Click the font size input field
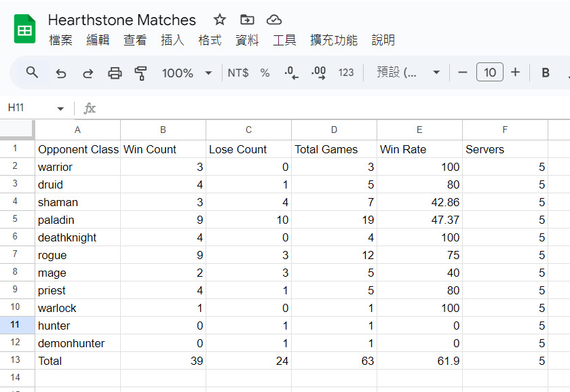Screen dimensions: 570x392 490,72
